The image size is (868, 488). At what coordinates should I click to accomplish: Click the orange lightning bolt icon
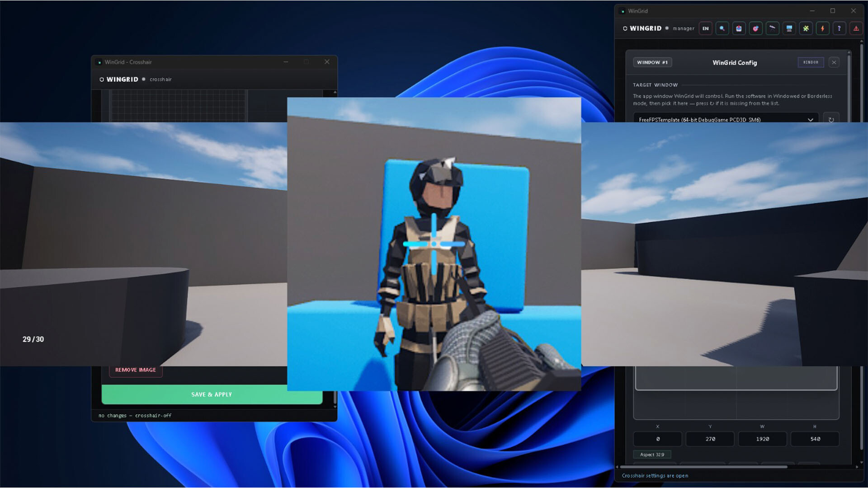[822, 28]
